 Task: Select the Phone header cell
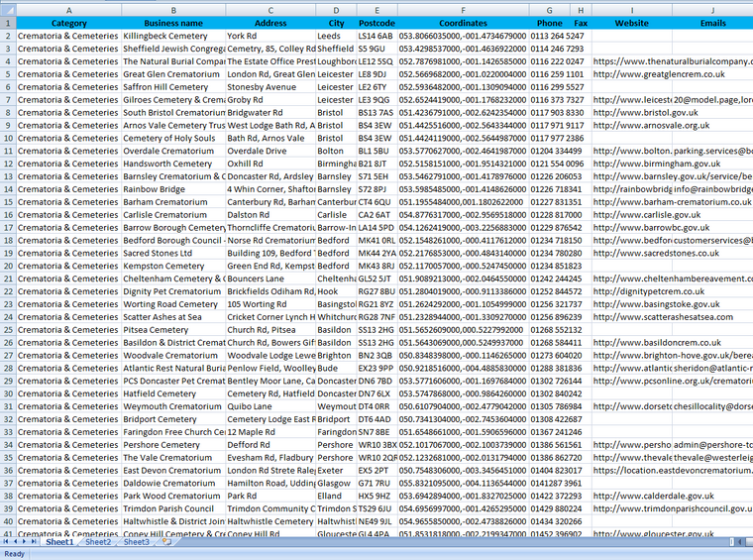click(x=549, y=23)
